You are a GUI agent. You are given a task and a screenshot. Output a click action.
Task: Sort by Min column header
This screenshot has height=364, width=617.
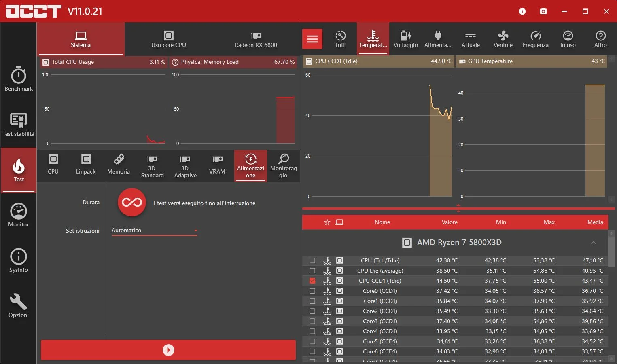pos(501,222)
